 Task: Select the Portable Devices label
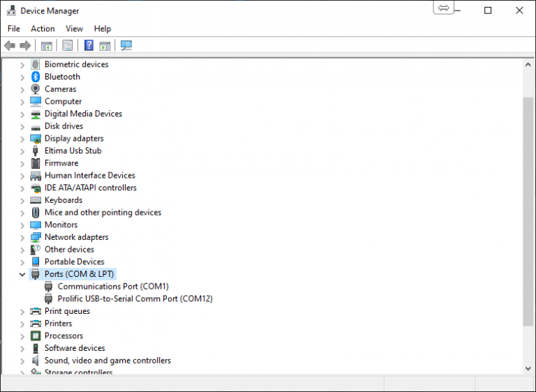[75, 262]
